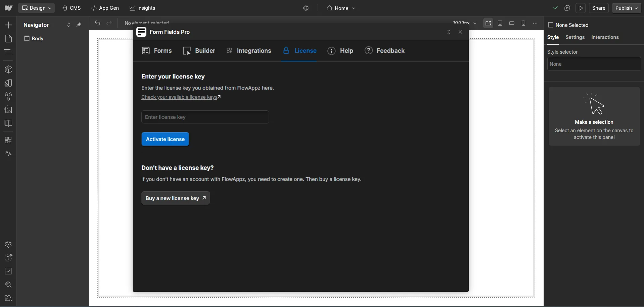The width and height of the screenshot is (644, 307).
Task: Switch to the Integrations tab
Action: (x=249, y=51)
